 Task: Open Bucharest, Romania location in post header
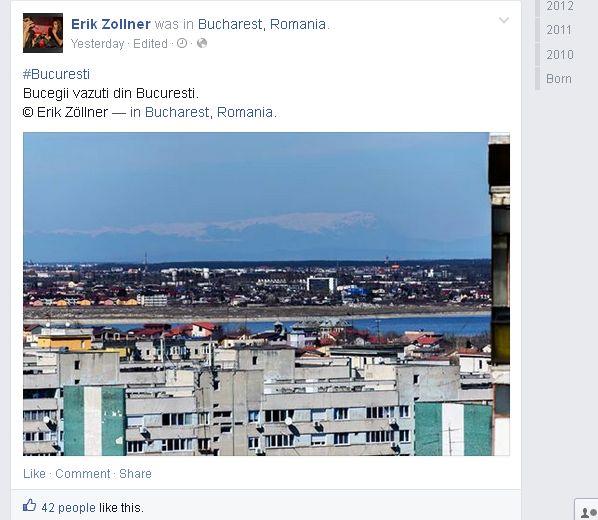pos(262,24)
